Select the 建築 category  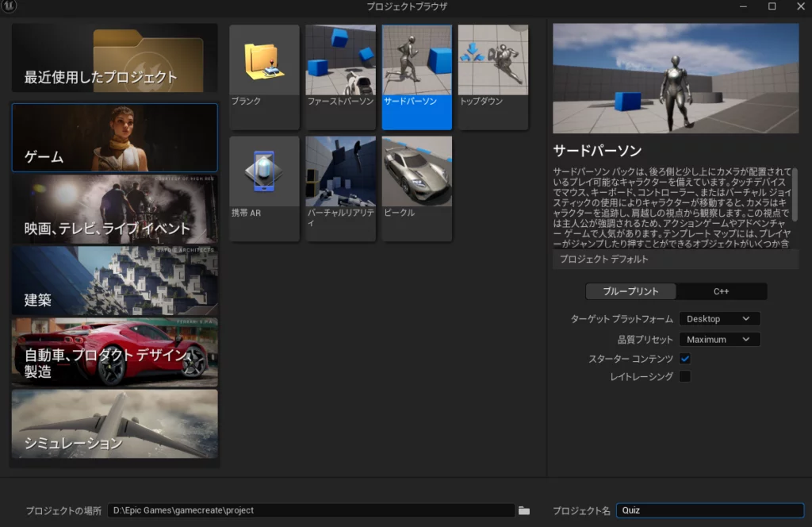pyautogui.click(x=114, y=281)
